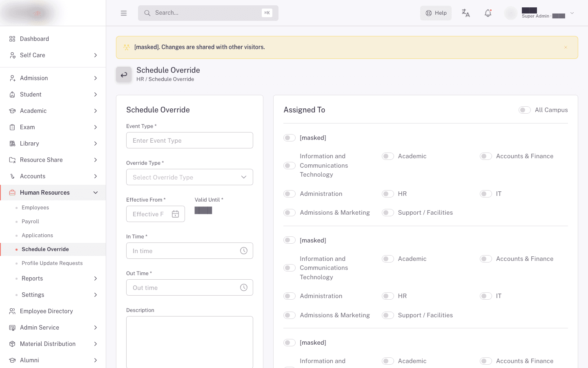Image resolution: width=588 pixels, height=368 pixels.
Task: Toggle the first [masked] campus switch
Action: 290,138
